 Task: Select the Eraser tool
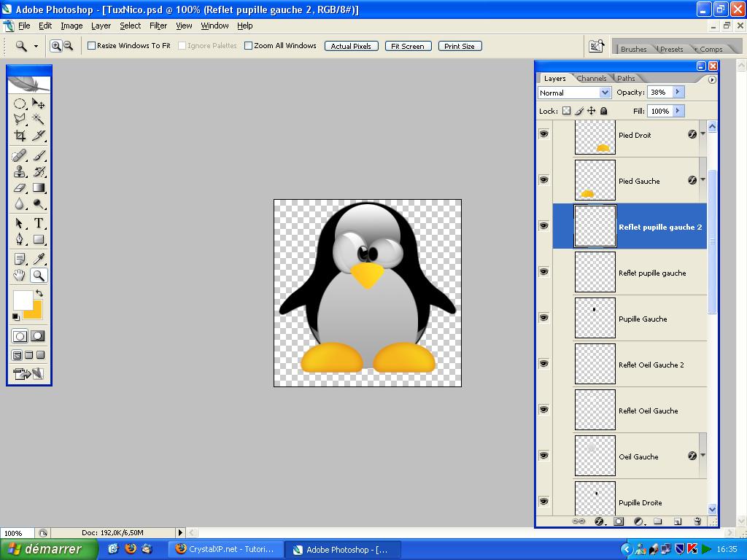(20, 187)
